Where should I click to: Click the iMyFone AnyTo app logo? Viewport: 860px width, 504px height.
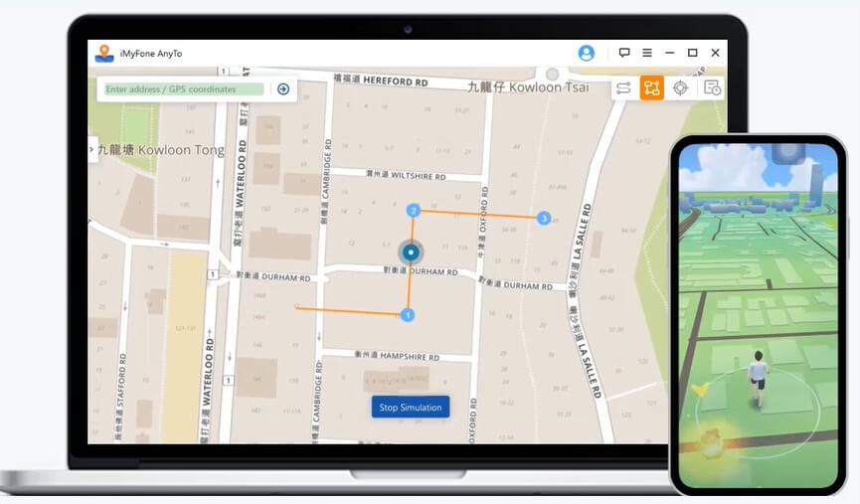pyautogui.click(x=104, y=54)
